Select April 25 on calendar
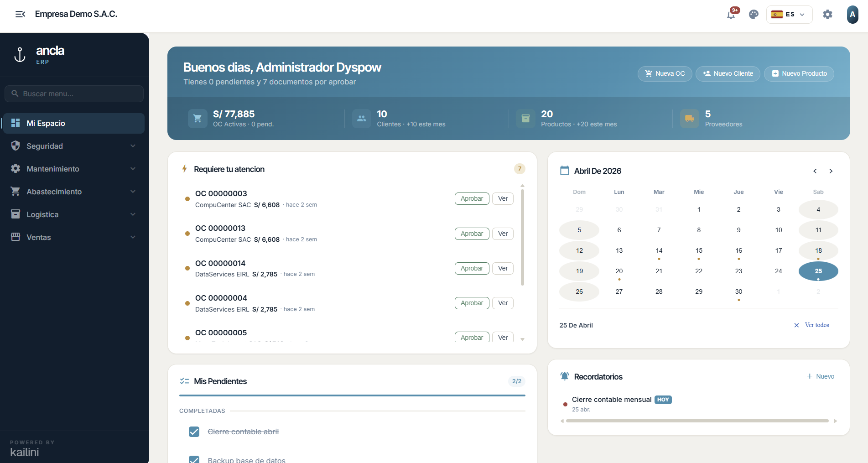This screenshot has height=463, width=868. 818,271
